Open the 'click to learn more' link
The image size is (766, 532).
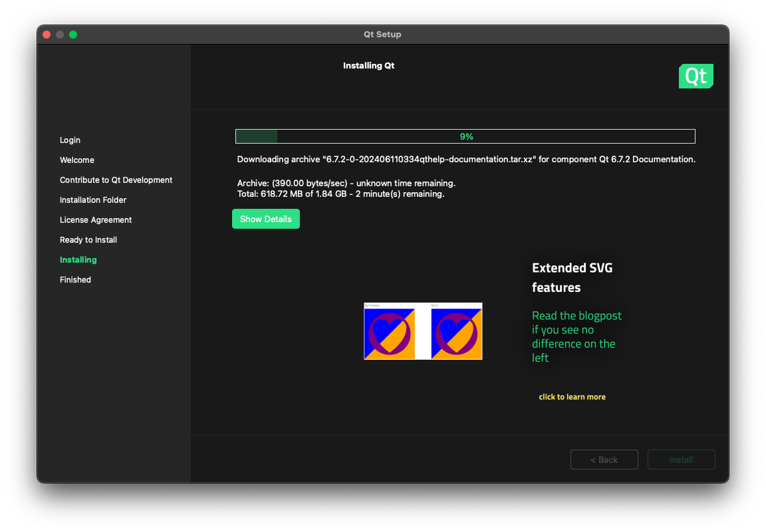click(x=572, y=397)
